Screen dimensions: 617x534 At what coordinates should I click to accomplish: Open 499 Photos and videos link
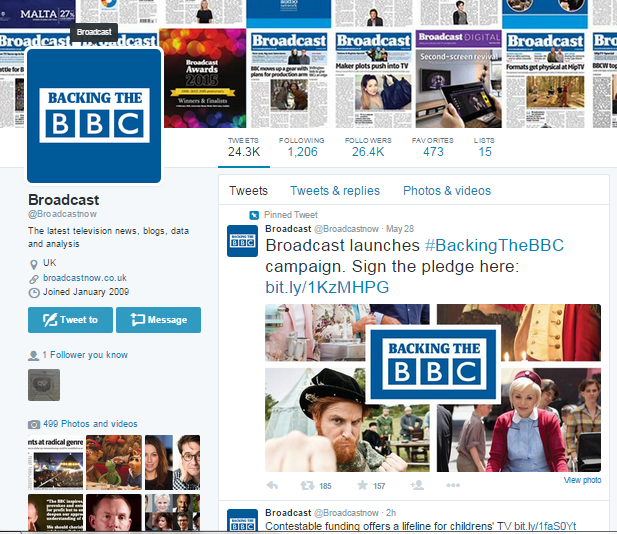90,424
